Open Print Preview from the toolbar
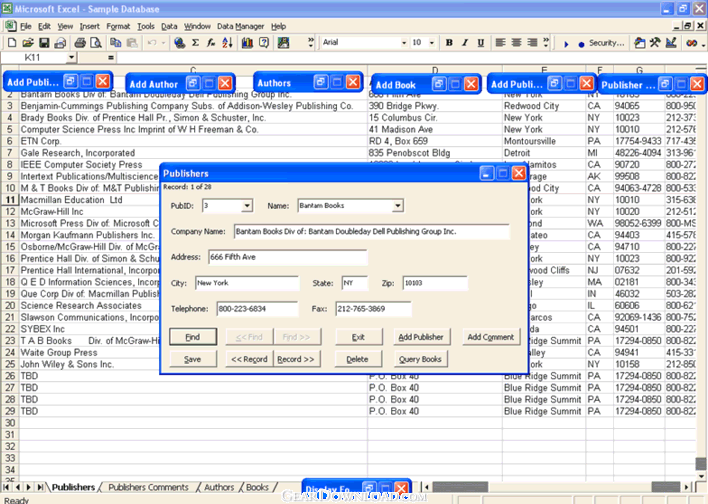The image size is (708, 504). pyautogui.click(x=96, y=43)
